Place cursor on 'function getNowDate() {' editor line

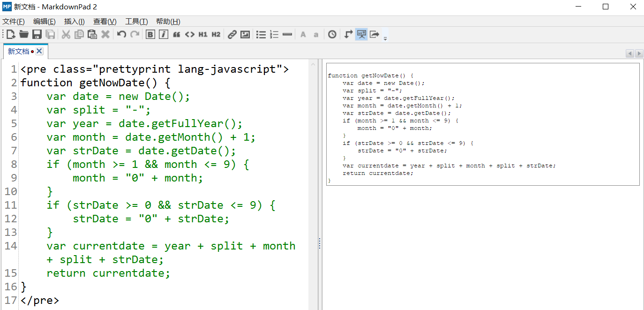[95, 83]
